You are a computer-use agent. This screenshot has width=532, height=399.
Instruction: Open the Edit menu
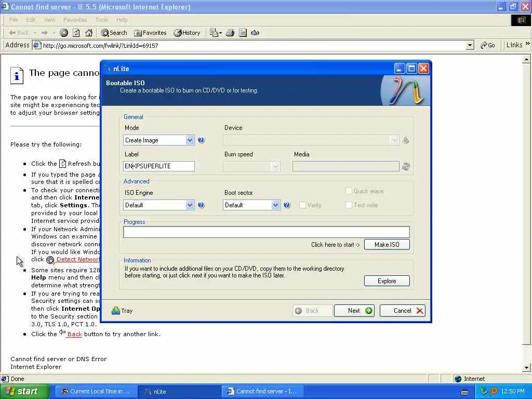point(31,20)
